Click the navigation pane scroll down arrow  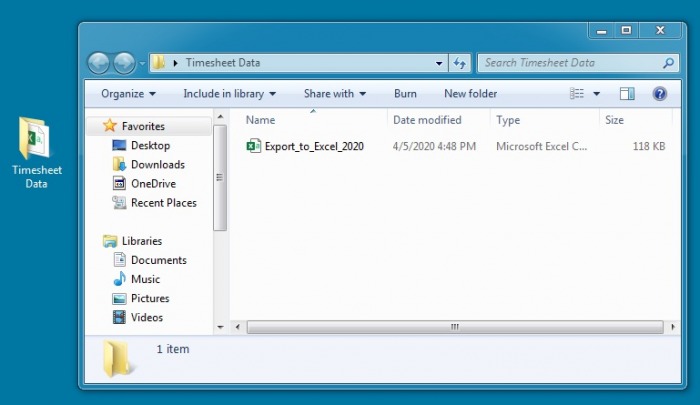pyautogui.click(x=220, y=327)
